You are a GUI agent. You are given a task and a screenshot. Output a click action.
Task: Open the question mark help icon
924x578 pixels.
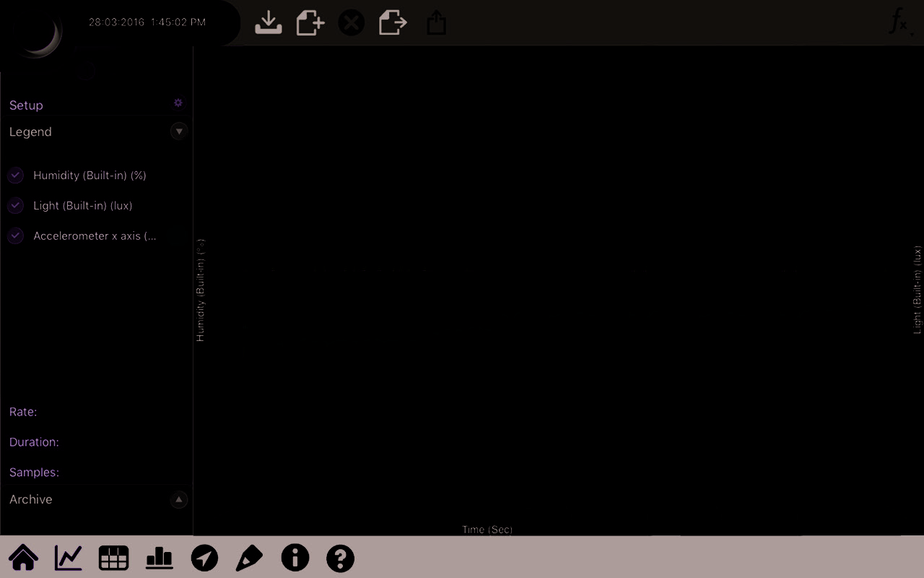pos(340,558)
